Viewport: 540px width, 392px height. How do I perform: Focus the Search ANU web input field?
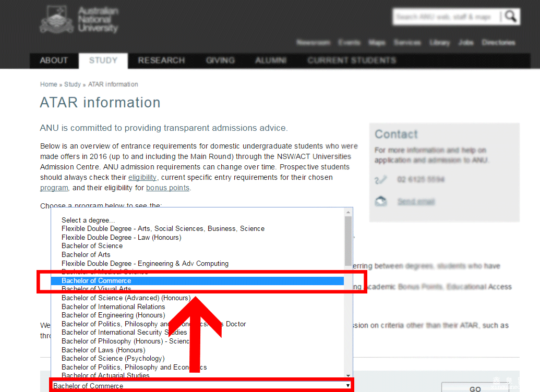[445, 17]
